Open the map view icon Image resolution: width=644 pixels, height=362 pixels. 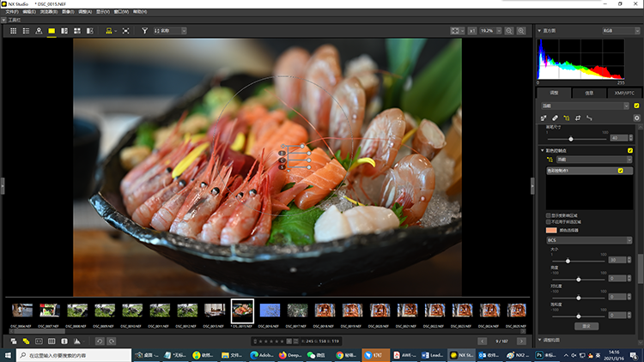click(39, 31)
